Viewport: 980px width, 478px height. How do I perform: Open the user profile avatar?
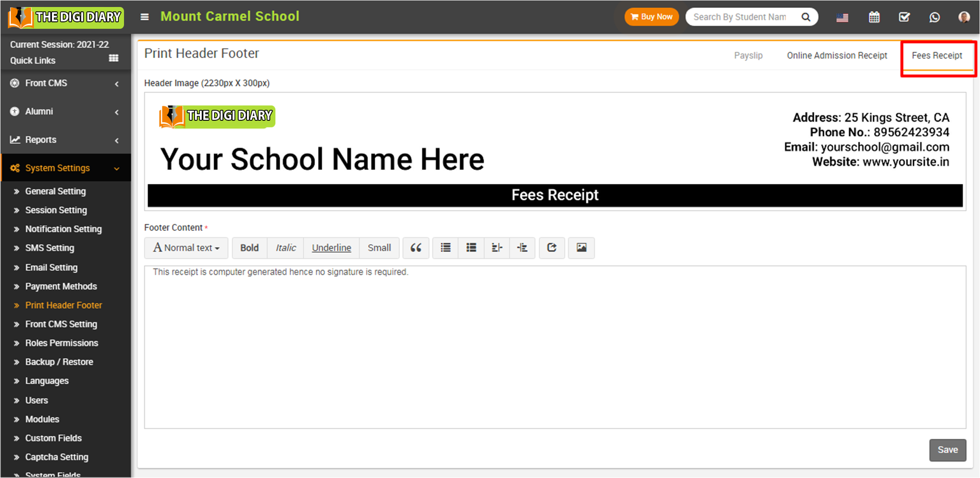click(964, 17)
